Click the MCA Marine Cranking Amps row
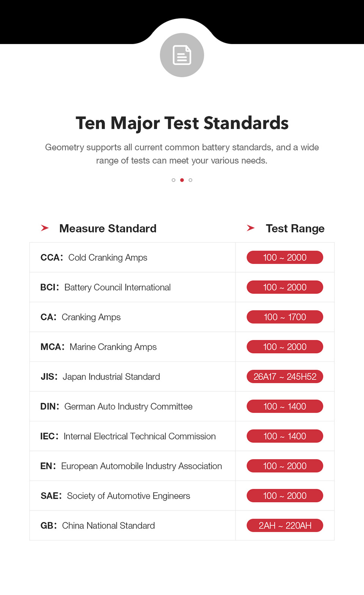This screenshot has width=364, height=595. (99, 347)
